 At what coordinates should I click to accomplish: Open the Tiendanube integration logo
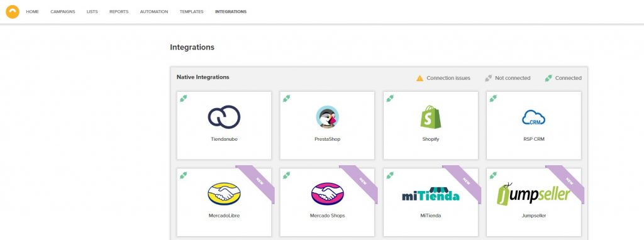(224, 117)
